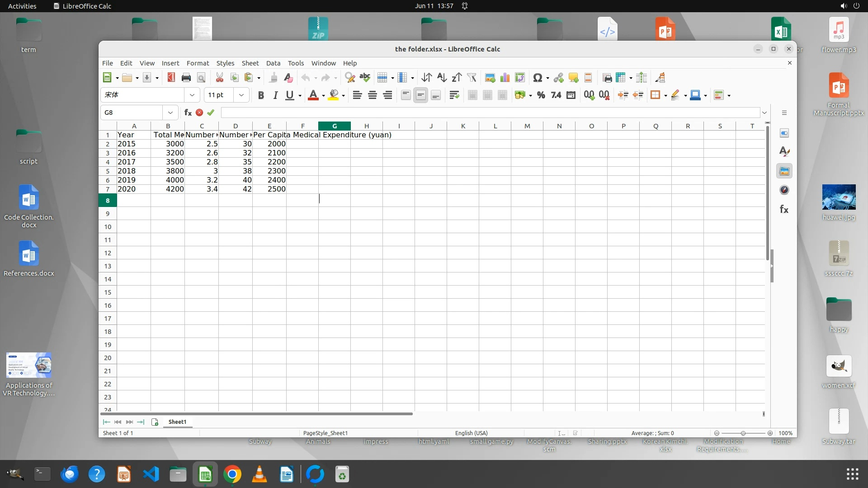
Task: Open sidebar Navigator compass icon
Action: click(x=784, y=190)
